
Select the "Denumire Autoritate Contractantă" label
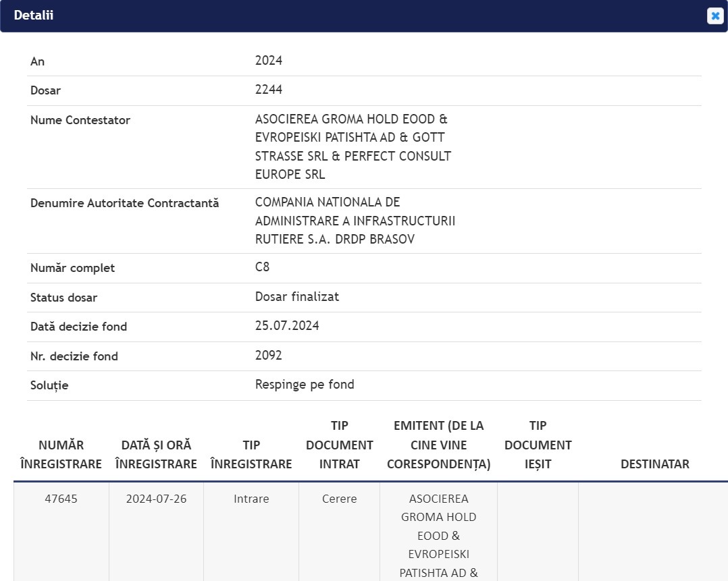tap(124, 203)
